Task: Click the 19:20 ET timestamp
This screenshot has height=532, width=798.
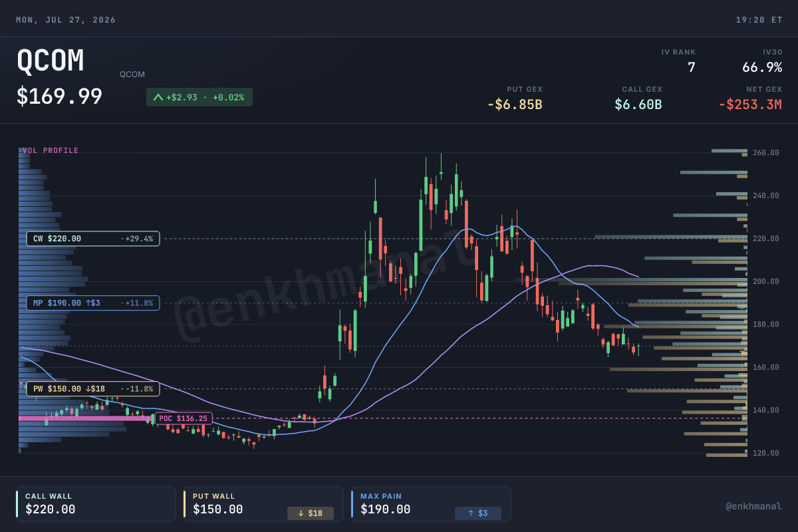Action: tap(759, 20)
